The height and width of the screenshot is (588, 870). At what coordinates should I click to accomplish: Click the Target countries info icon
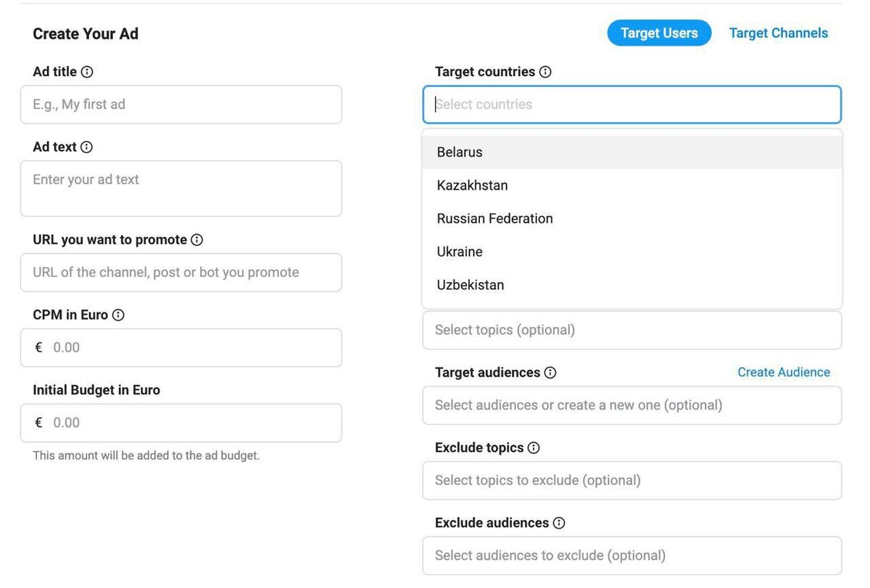tap(545, 72)
